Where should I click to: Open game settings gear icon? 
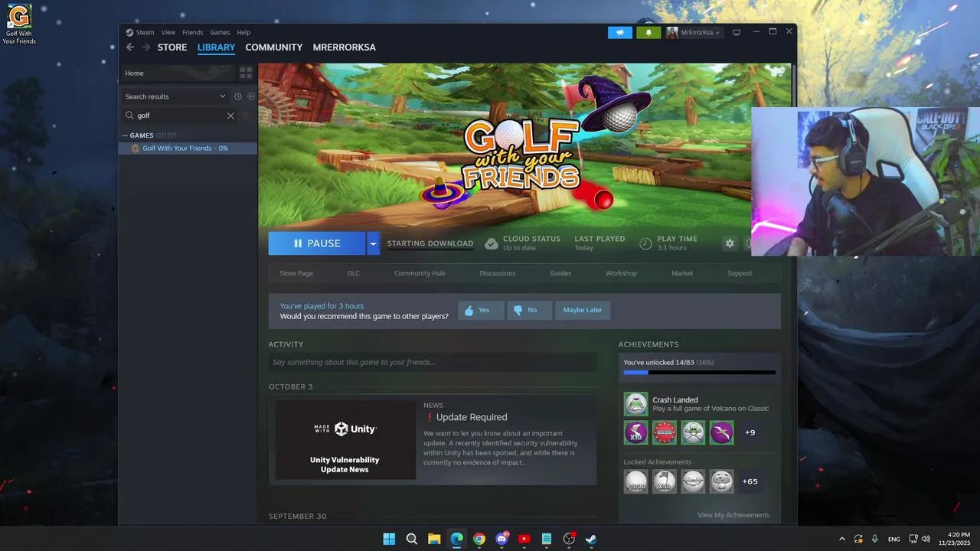[x=730, y=243]
